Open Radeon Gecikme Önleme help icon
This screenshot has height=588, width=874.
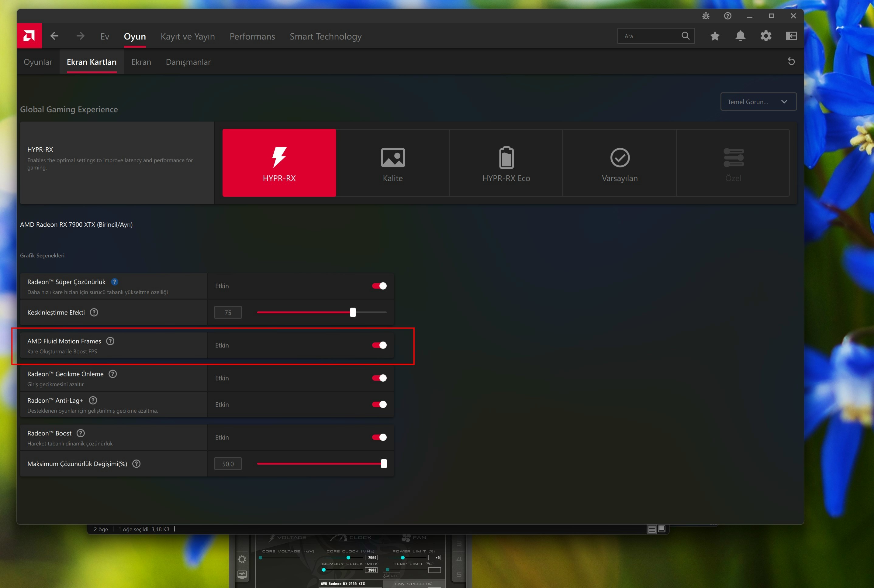(x=112, y=374)
